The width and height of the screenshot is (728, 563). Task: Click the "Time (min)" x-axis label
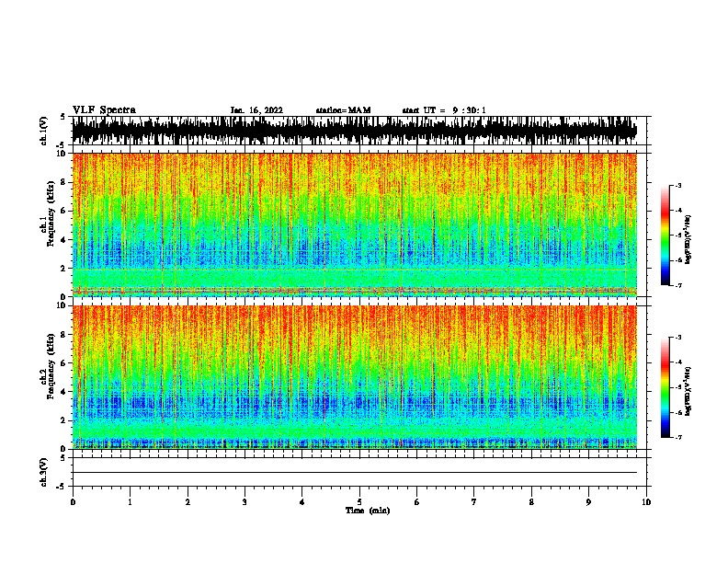[368, 511]
